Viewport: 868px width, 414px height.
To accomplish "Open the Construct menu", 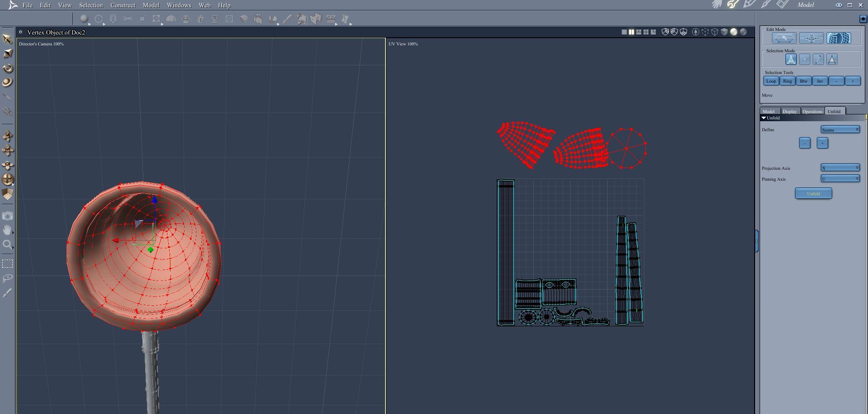I will click(x=123, y=5).
